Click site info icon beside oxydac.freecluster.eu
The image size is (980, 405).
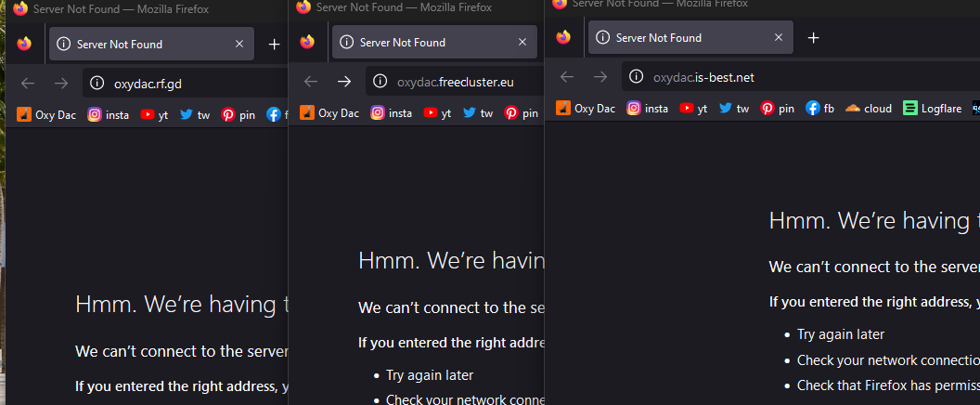pyautogui.click(x=380, y=82)
